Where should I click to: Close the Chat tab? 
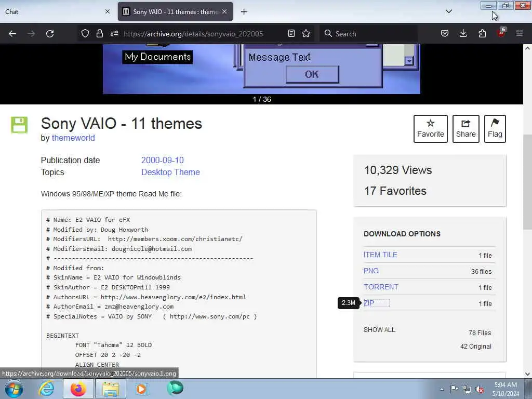[x=108, y=11]
